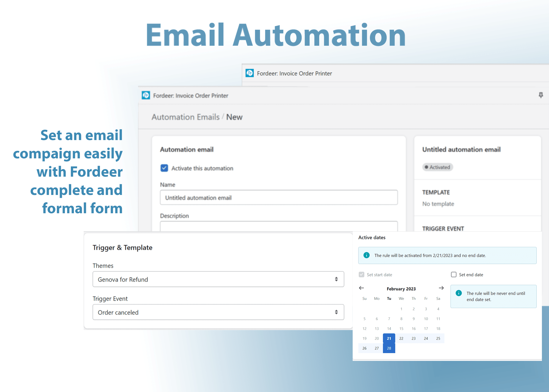Click the TRIGGER EVENT summary label

[x=443, y=229]
